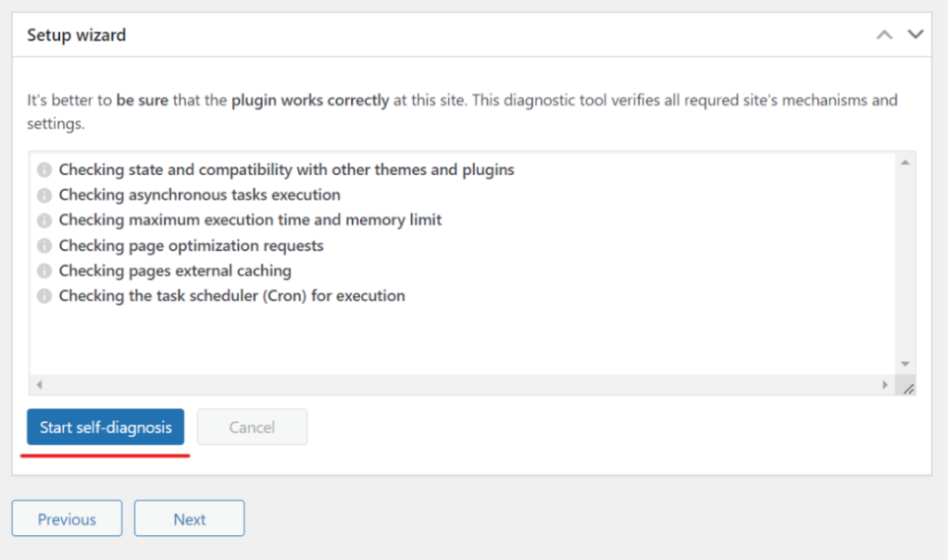
Task: Click 'Checking pages external caching' text line
Action: click(x=175, y=271)
